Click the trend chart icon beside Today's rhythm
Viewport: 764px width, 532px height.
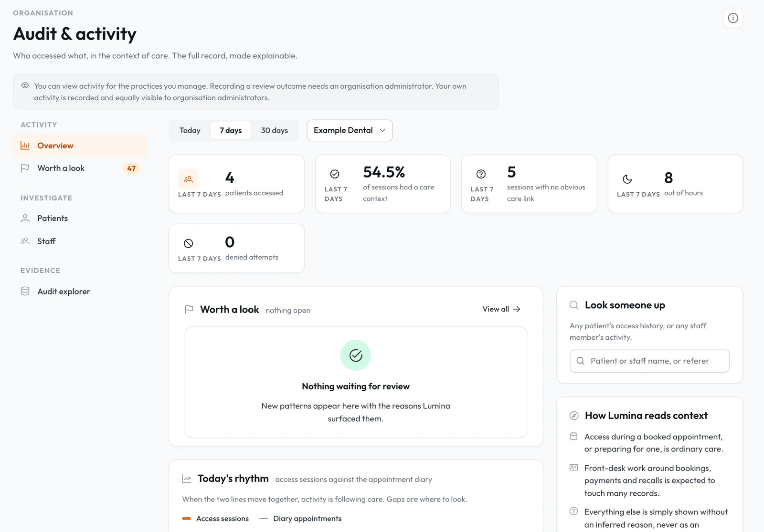(x=187, y=479)
